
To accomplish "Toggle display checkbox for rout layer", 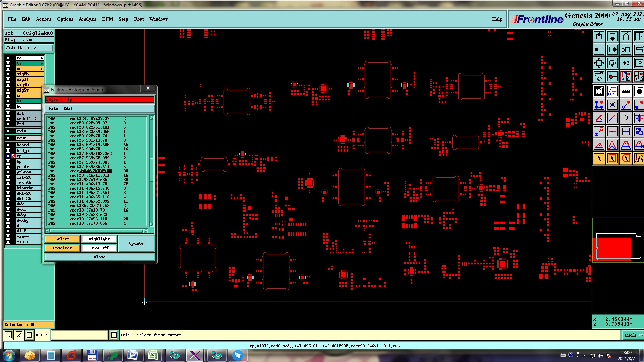I will click(x=8, y=138).
